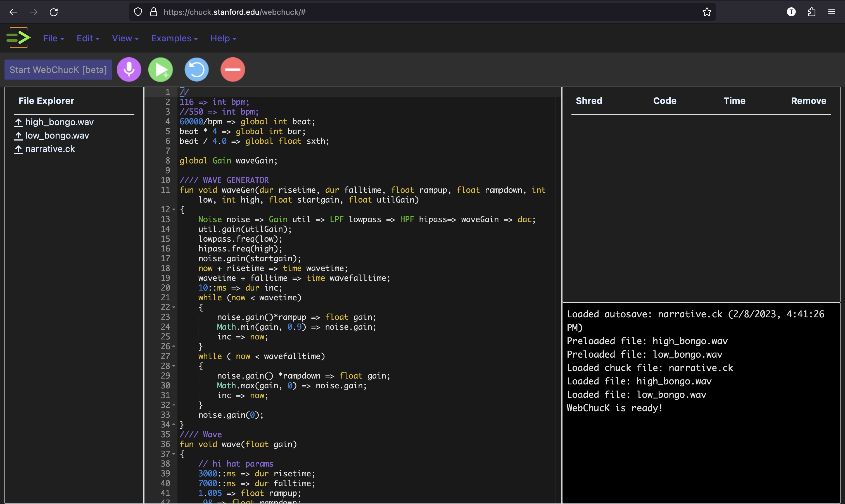Open the File menu
Screen dimensions: 845x504
[54, 38]
